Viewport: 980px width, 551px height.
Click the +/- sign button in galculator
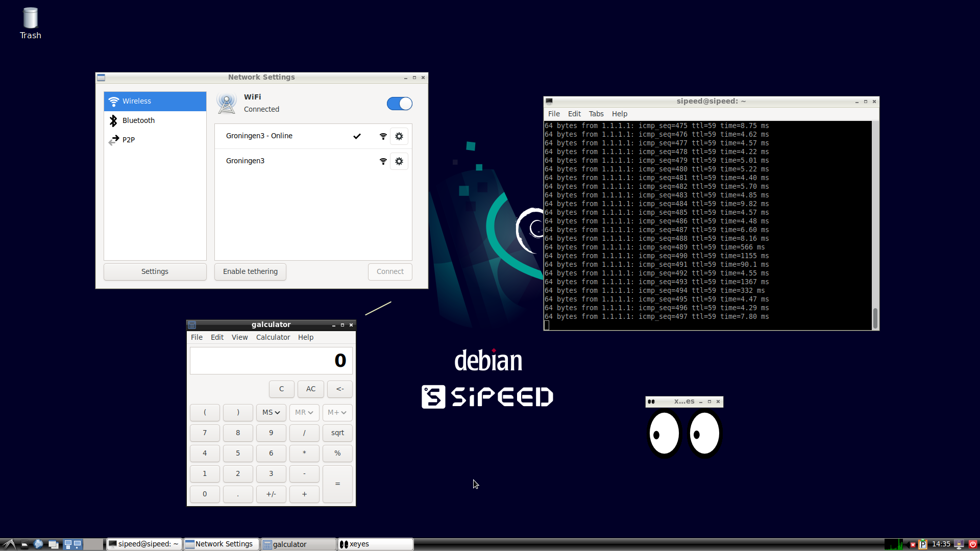[271, 494]
